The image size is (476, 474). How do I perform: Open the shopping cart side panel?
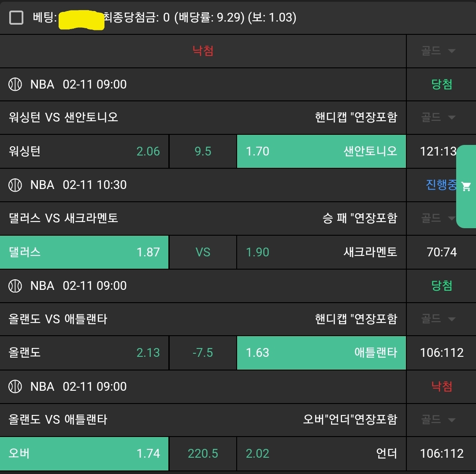[x=466, y=186]
